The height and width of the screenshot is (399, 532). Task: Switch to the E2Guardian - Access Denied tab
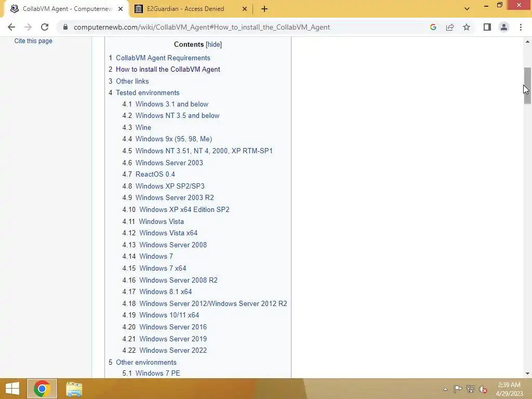pyautogui.click(x=185, y=9)
